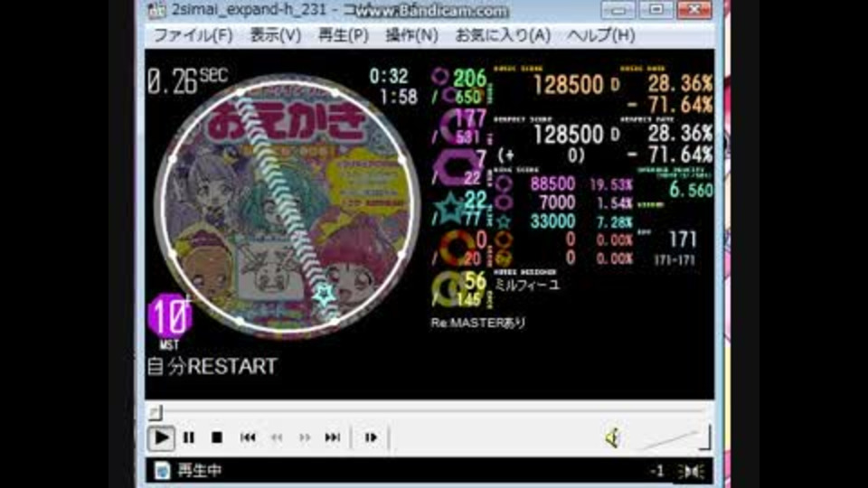Pause the video playback
This screenshot has height=488, width=868.
(189, 437)
